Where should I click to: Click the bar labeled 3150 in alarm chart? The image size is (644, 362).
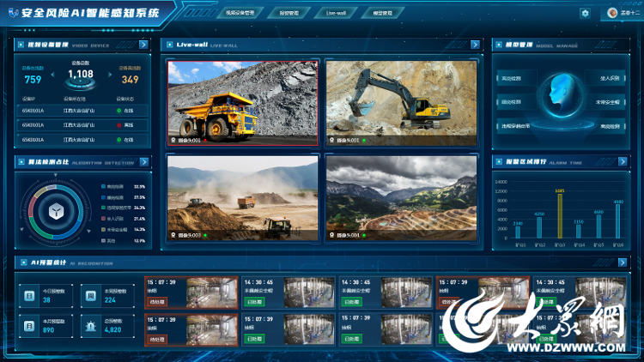coord(579,232)
